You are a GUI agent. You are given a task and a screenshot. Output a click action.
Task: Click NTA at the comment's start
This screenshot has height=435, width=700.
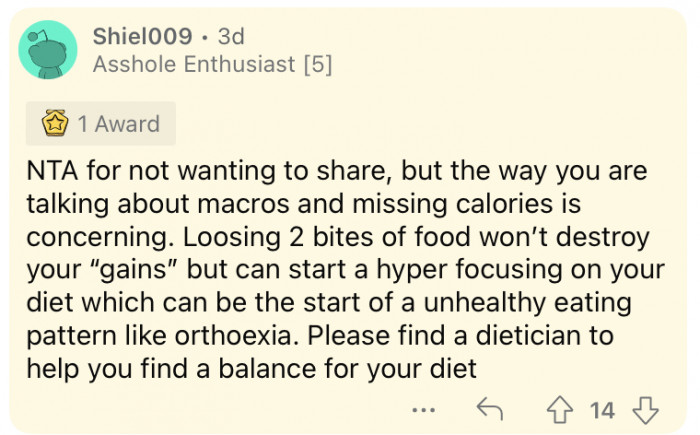pos(52,171)
